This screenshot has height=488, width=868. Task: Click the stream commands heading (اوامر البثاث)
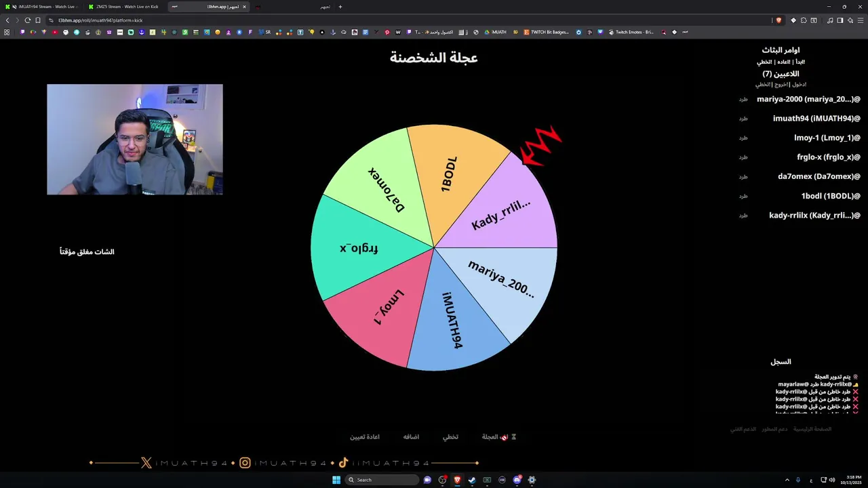point(781,50)
